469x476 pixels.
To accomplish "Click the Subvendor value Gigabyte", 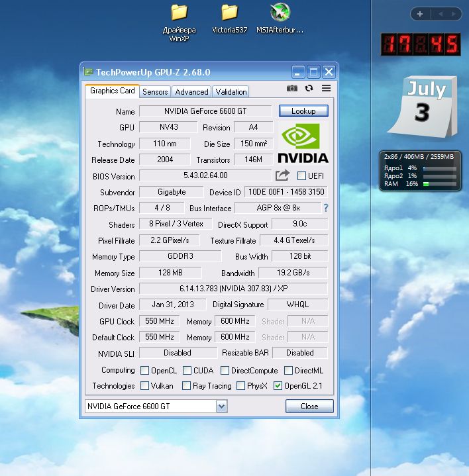I will click(172, 192).
